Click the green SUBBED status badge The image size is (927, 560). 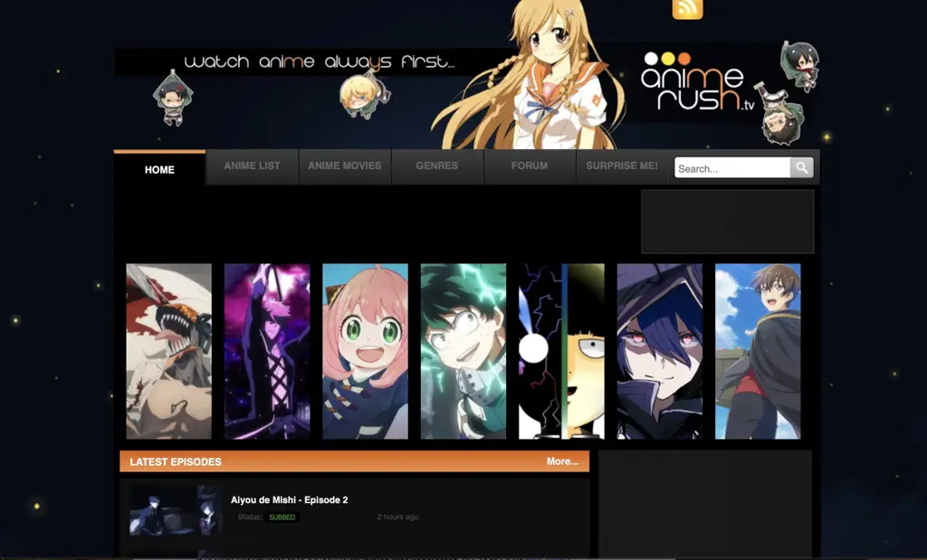click(x=282, y=517)
